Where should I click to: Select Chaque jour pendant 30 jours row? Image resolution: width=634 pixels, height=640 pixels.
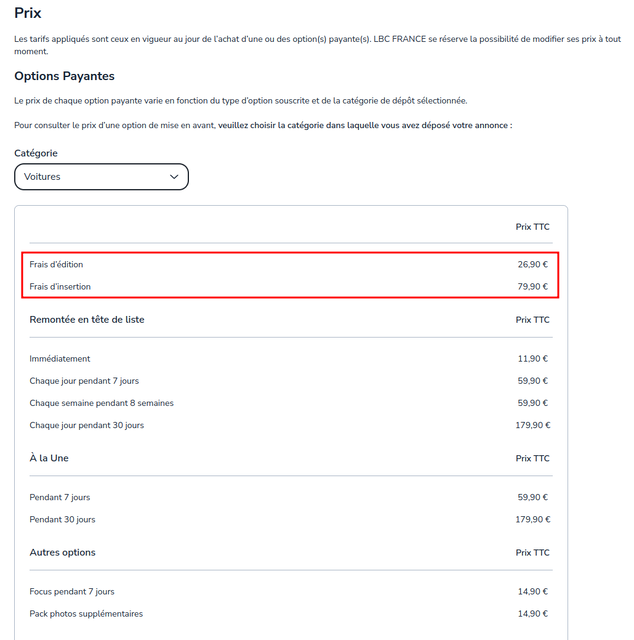pyautogui.click(x=291, y=425)
